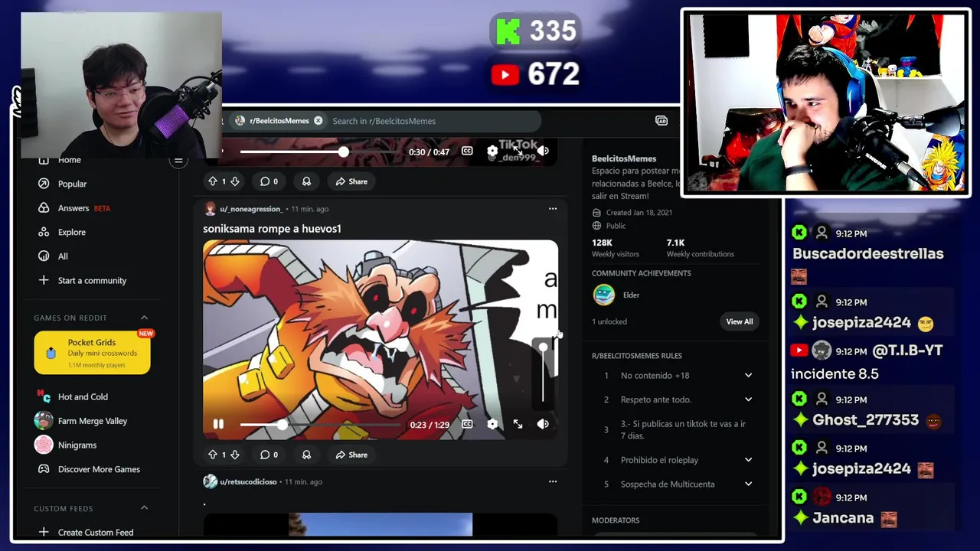Open user profile u/_noneagression_

click(x=250, y=209)
